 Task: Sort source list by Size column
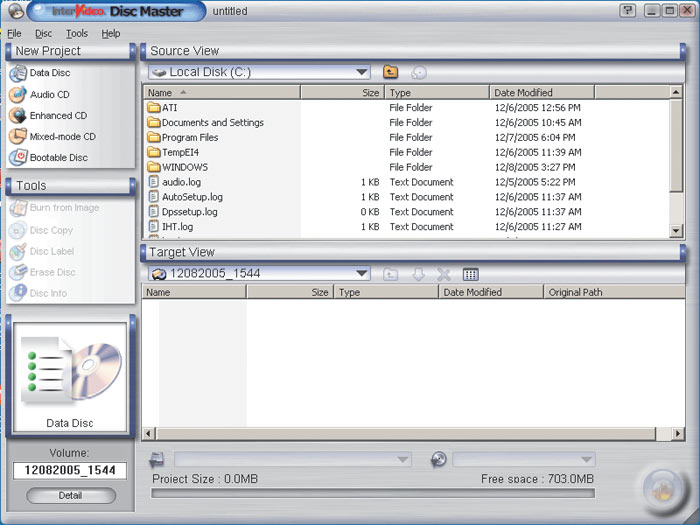click(342, 93)
